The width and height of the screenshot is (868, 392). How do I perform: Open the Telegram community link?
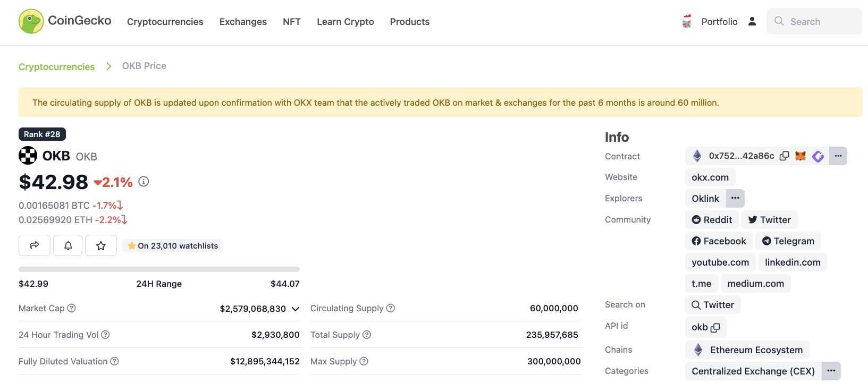pyautogui.click(x=788, y=241)
